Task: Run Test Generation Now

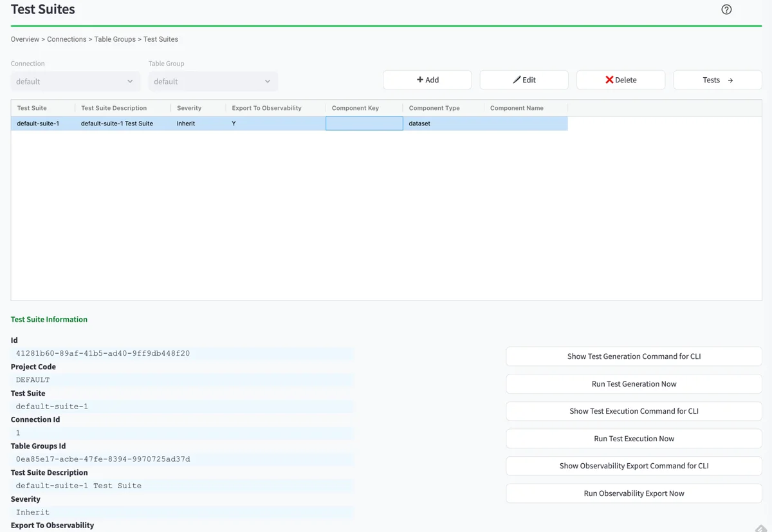Action: (x=634, y=383)
